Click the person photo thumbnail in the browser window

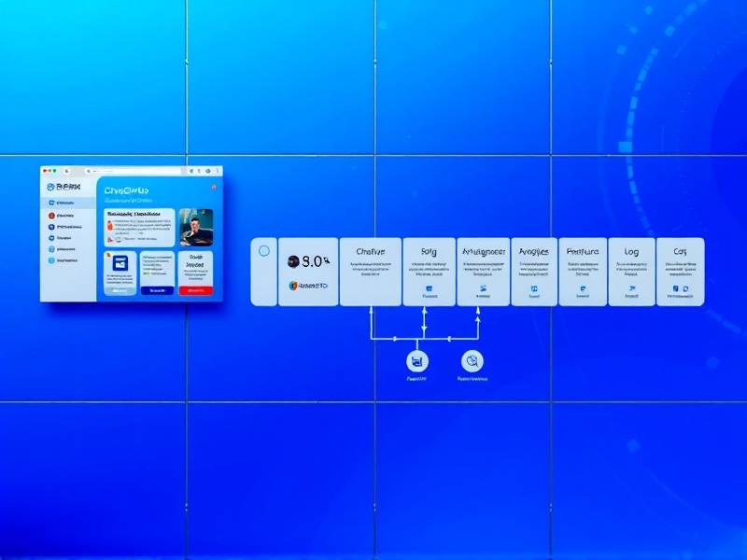point(196,227)
